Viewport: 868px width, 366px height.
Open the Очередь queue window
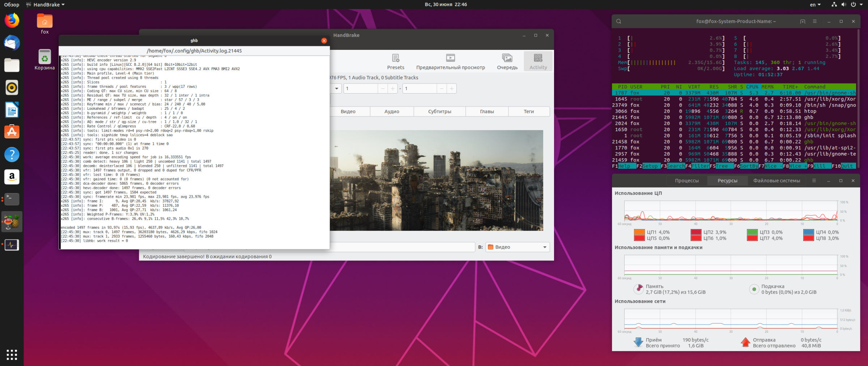click(x=507, y=62)
